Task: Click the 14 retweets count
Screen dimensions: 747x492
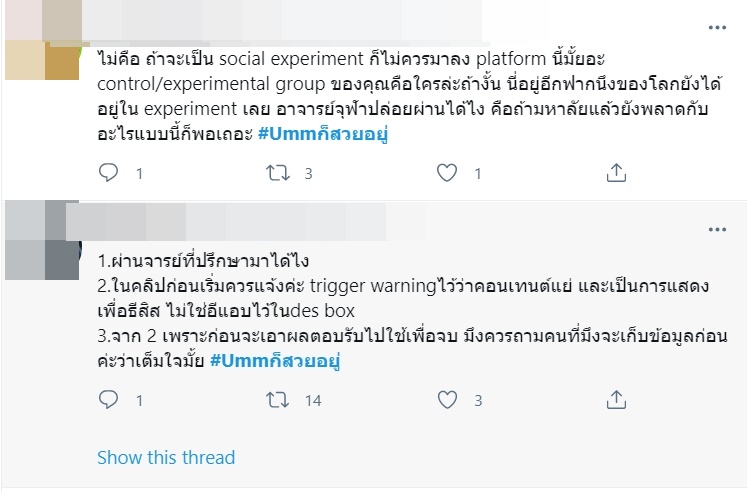Action: coord(312,400)
